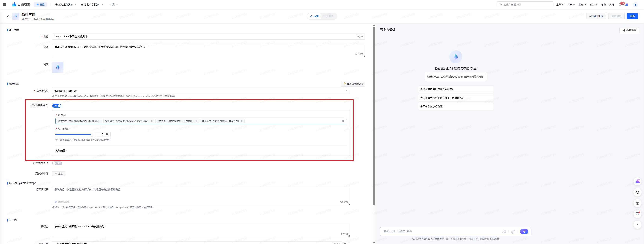Open the 费用 menu

[582, 4]
